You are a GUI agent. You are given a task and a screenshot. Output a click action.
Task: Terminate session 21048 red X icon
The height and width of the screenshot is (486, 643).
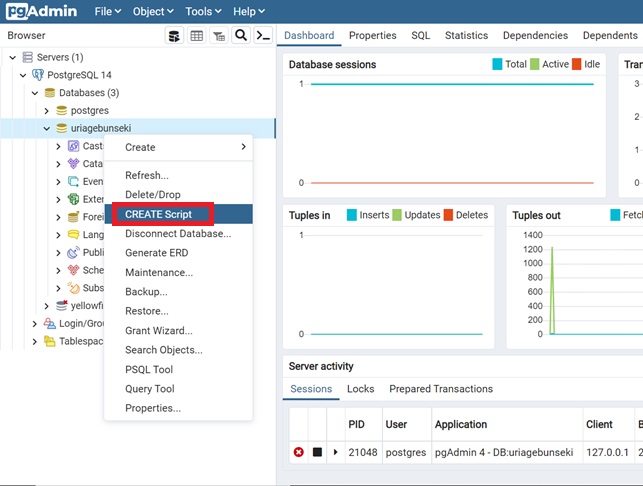click(299, 452)
